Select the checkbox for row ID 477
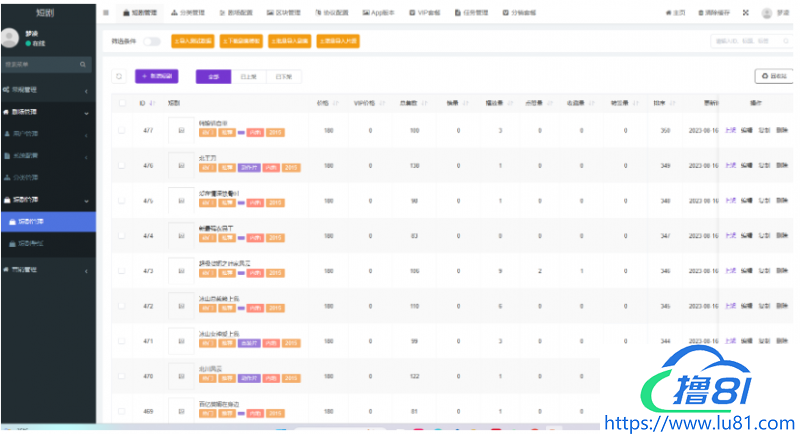 pos(122,130)
